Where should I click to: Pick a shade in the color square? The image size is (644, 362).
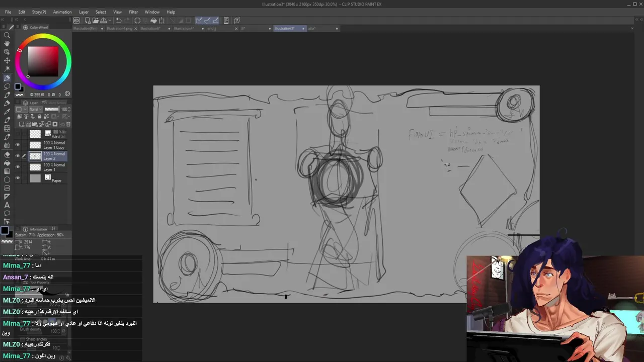click(x=43, y=61)
